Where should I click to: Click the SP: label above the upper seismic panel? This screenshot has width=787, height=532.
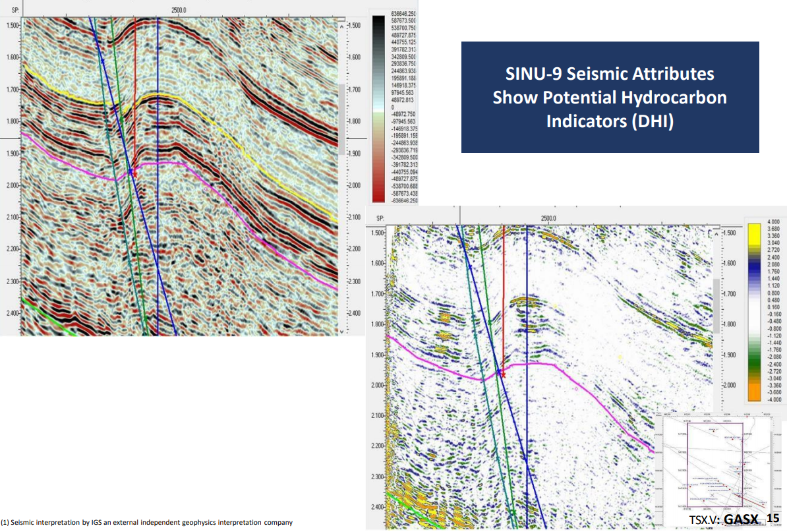click(x=15, y=10)
